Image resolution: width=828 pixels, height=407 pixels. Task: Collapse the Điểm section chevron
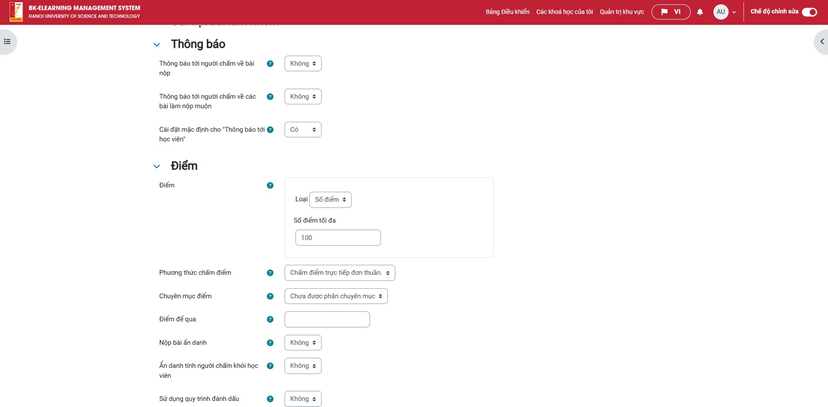[x=156, y=167]
